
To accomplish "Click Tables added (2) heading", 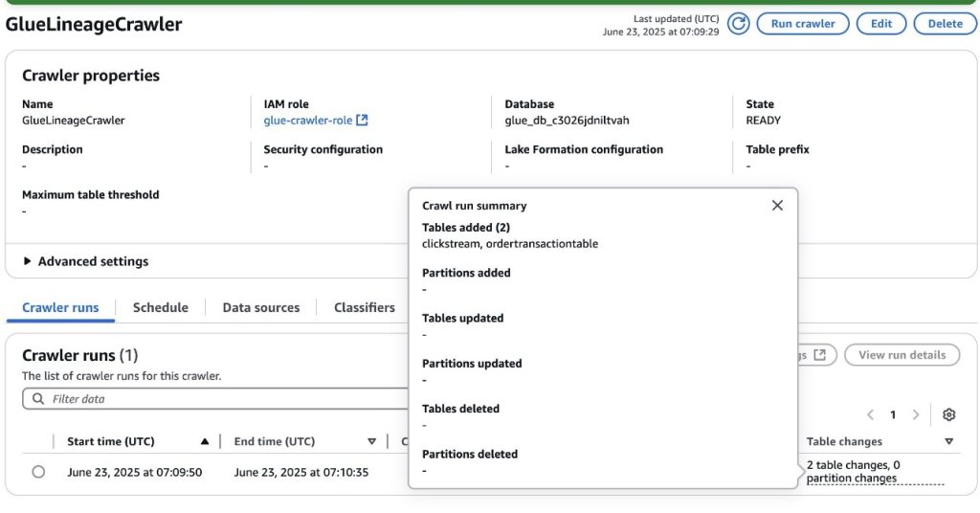I will pyautogui.click(x=466, y=228).
